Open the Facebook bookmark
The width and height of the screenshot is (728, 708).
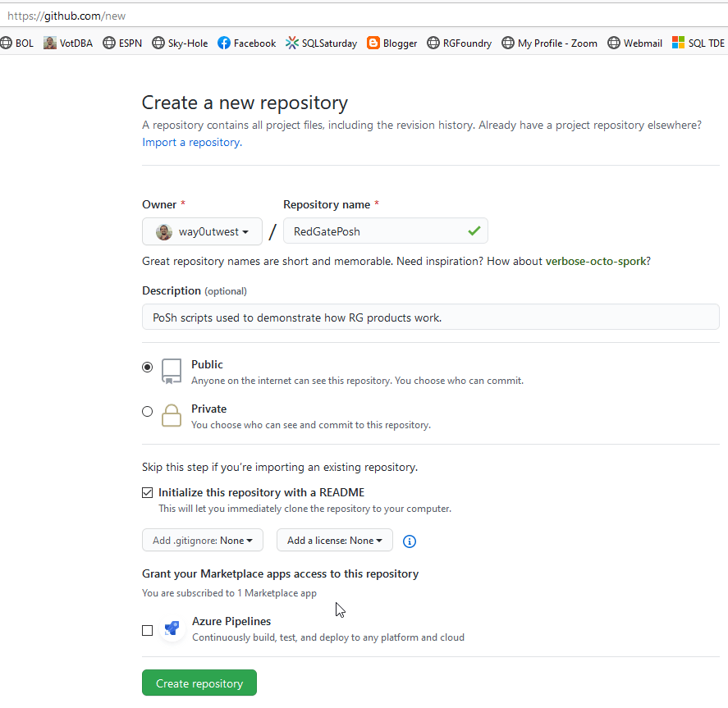246,43
